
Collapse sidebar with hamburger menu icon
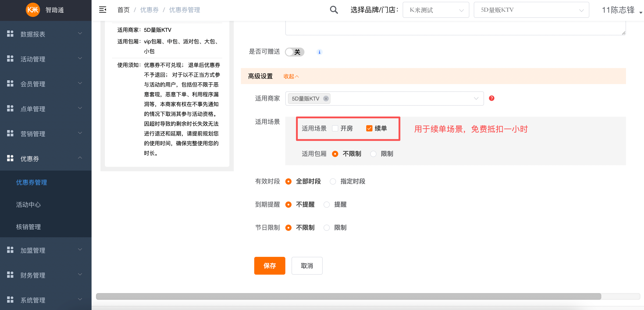102,10
